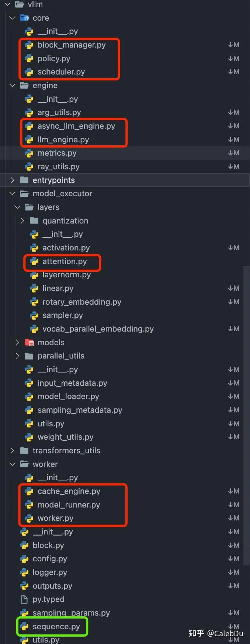This screenshot has height=644, width=250.
Task: Collapse the worker folder chevron
Action: pos(13,464)
